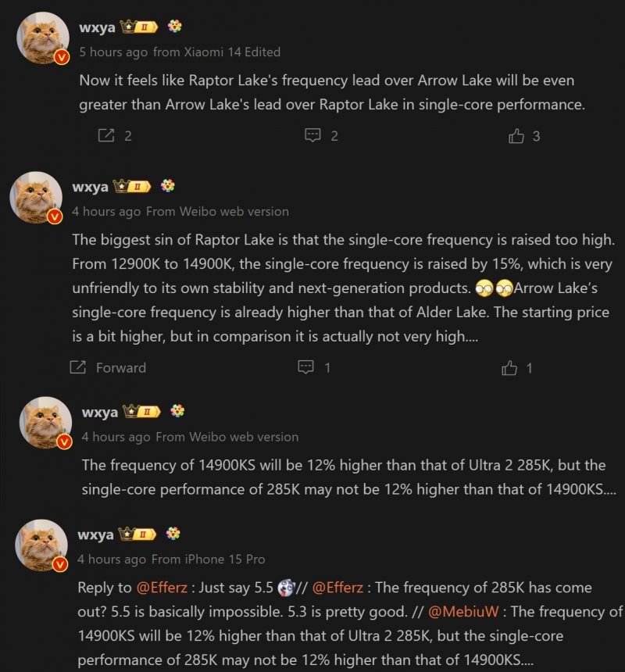Open comments on the 'biggest sin of Raptor Lake' post
Viewport: 625px width, 672px height.
click(306, 367)
